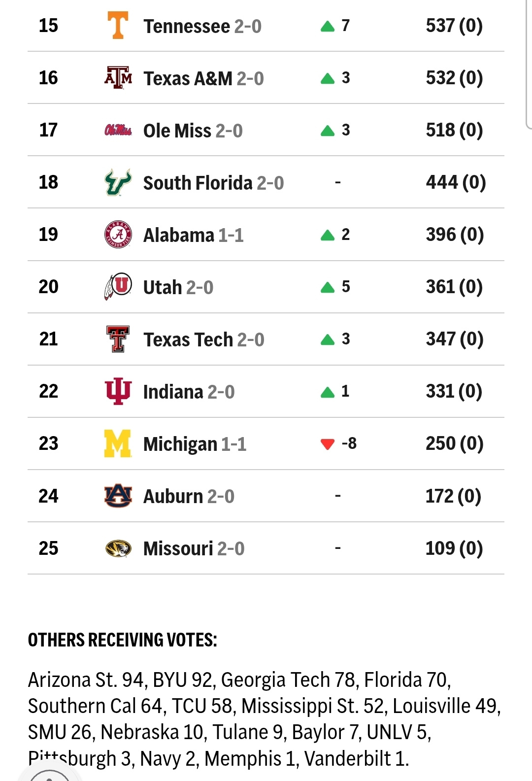Click the Michigan yellow M logo
The image size is (532, 781).
pos(118,443)
